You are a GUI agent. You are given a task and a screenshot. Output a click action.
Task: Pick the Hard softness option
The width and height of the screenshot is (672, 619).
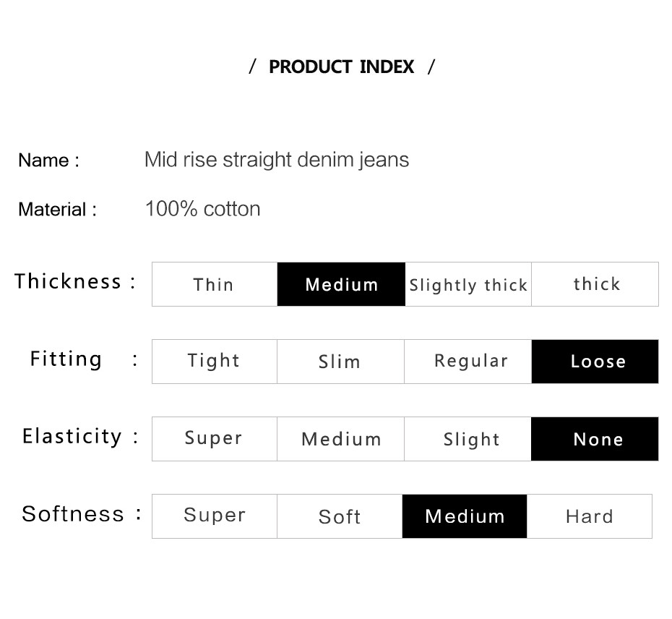coord(590,516)
